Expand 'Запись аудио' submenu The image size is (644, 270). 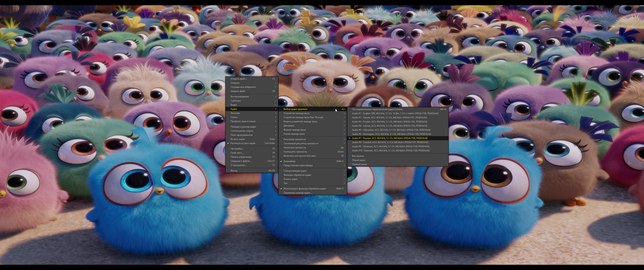click(313, 179)
